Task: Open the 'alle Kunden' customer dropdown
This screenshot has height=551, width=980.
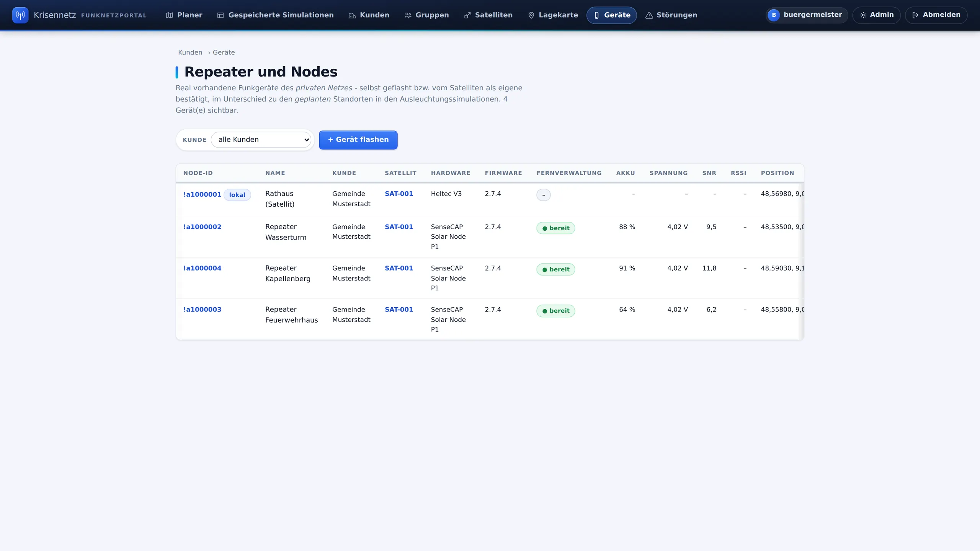Action: click(x=261, y=140)
